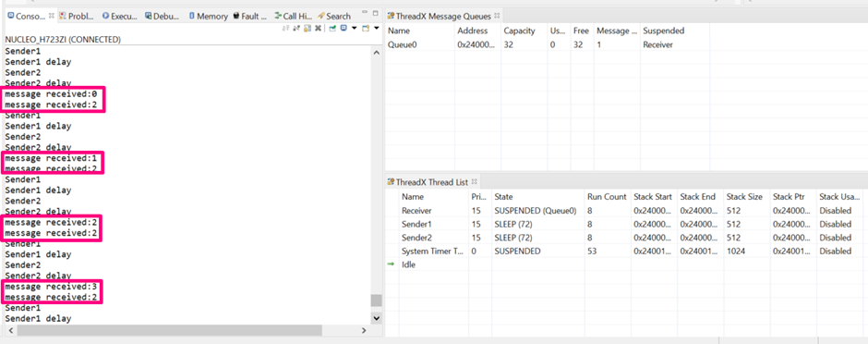Click the console line 'message received:0'

[51, 94]
